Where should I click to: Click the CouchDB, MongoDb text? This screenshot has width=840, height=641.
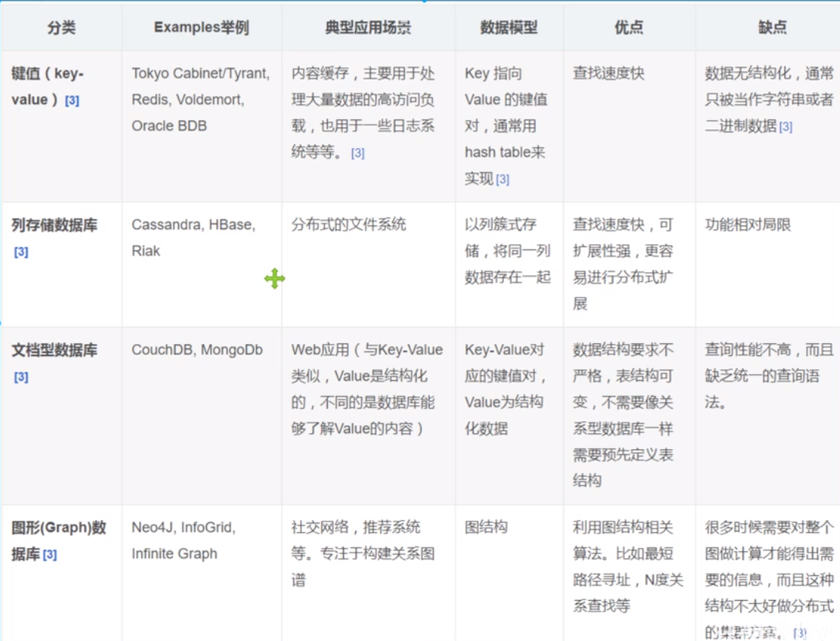point(197,350)
